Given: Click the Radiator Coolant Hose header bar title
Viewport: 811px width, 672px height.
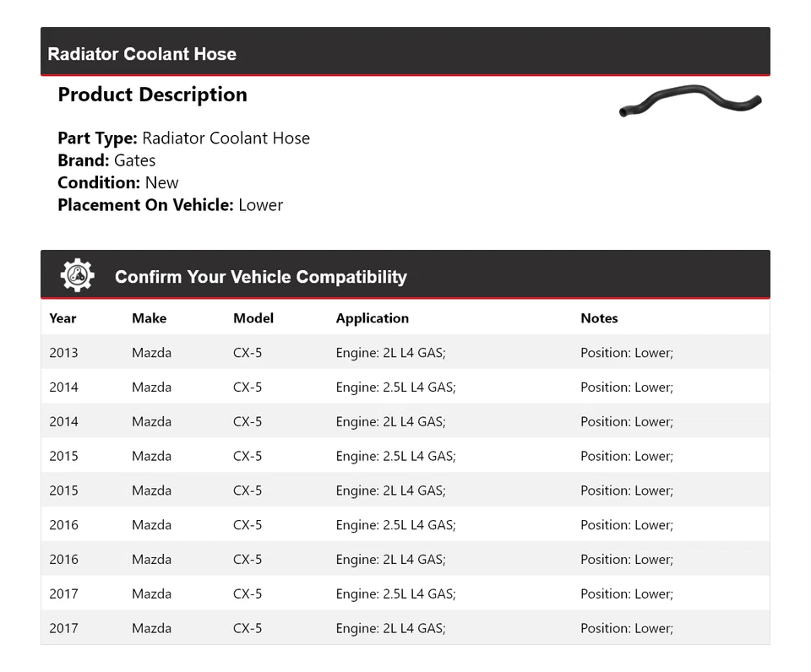Looking at the screenshot, I should pyautogui.click(x=142, y=54).
